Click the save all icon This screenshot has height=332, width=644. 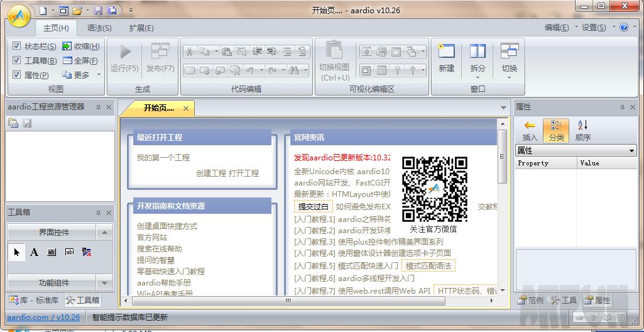pyautogui.click(x=111, y=11)
